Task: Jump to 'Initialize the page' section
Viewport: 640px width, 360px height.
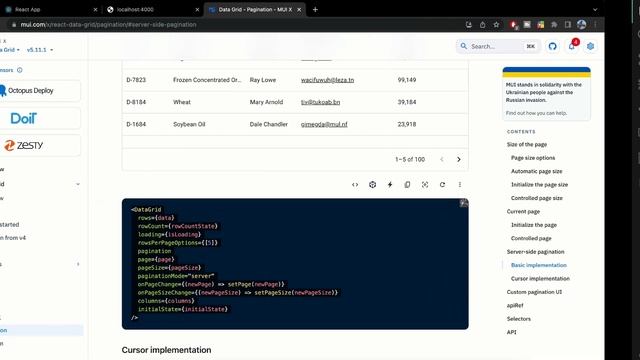Action: [x=534, y=225]
